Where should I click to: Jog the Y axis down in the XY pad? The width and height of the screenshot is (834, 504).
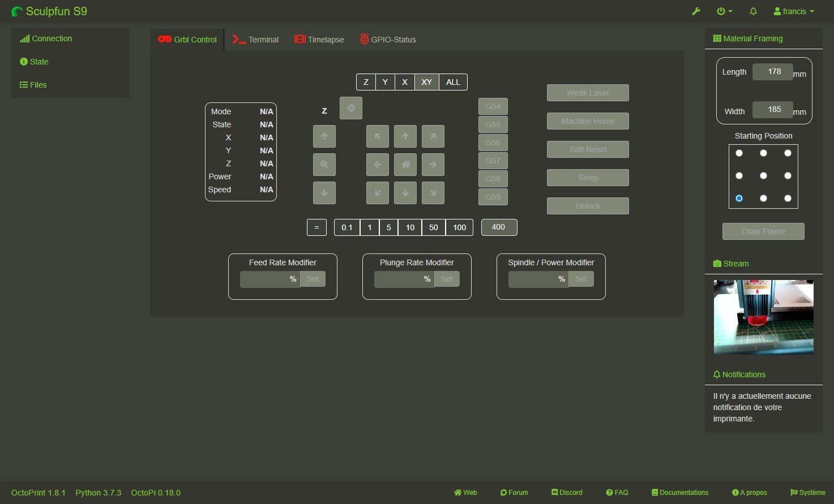coord(405,193)
